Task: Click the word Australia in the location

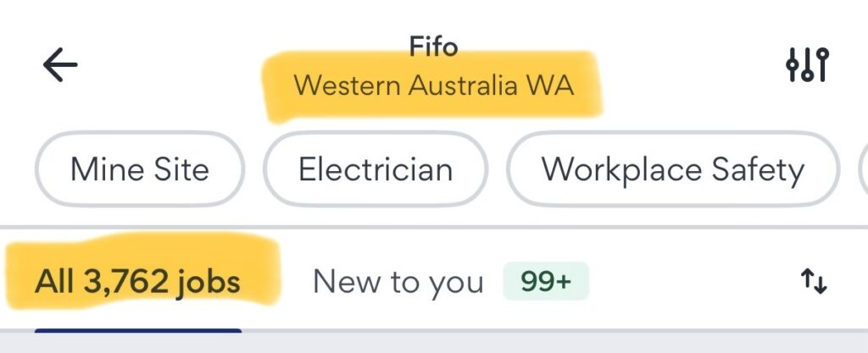Action: click(463, 85)
